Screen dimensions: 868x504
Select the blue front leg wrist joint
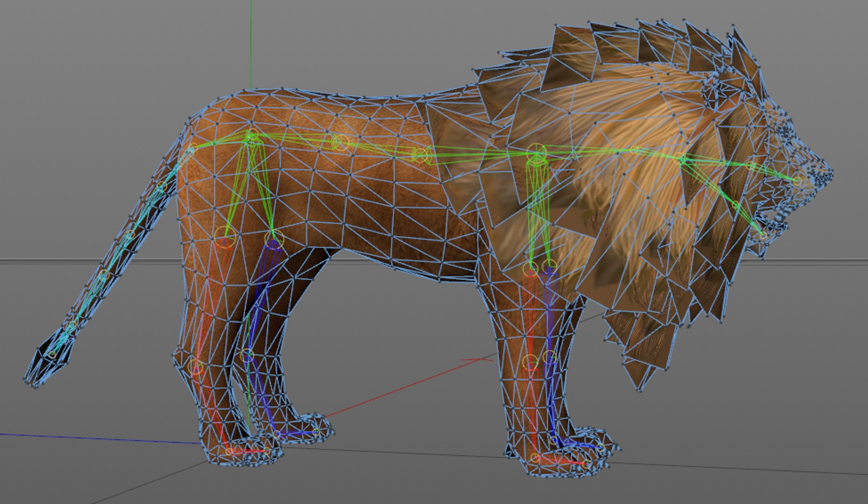(x=550, y=358)
